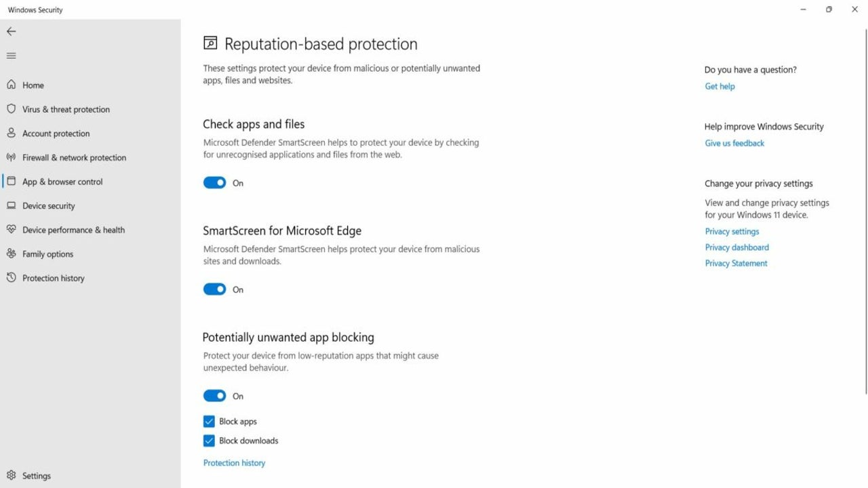Screen dimensions: 868x488
Task: Select the Device security icon
Action: [12, 205]
